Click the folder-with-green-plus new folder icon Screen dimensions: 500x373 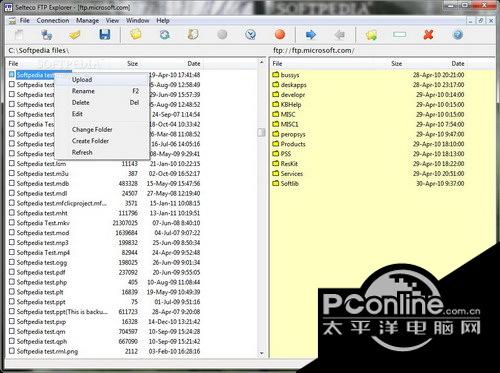[x=371, y=35]
